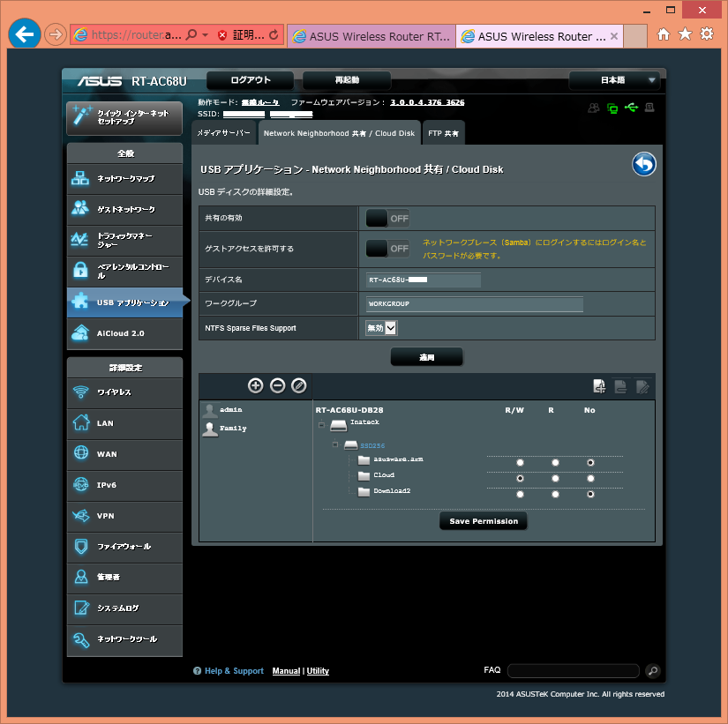
Task: Open Network Tools in sidebar
Action: click(124, 639)
